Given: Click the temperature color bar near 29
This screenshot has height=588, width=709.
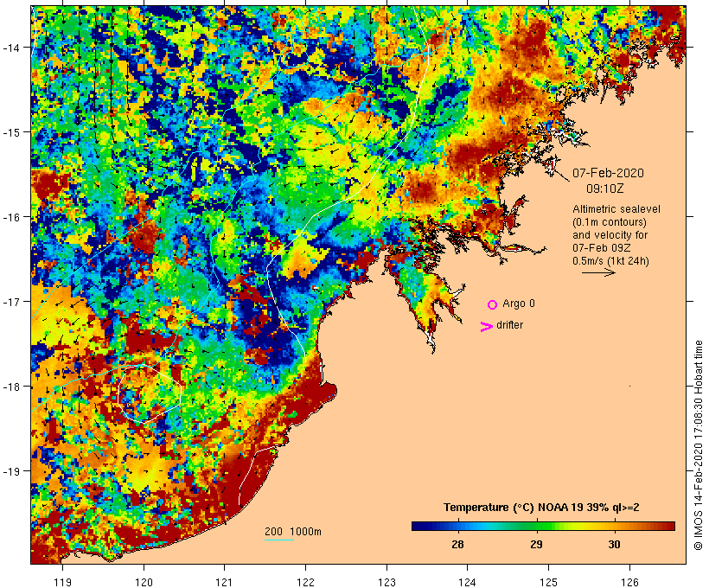Looking at the screenshot, I should coord(536,526).
